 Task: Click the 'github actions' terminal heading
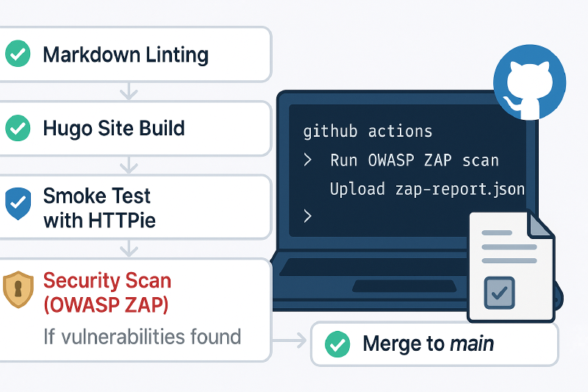click(x=367, y=132)
